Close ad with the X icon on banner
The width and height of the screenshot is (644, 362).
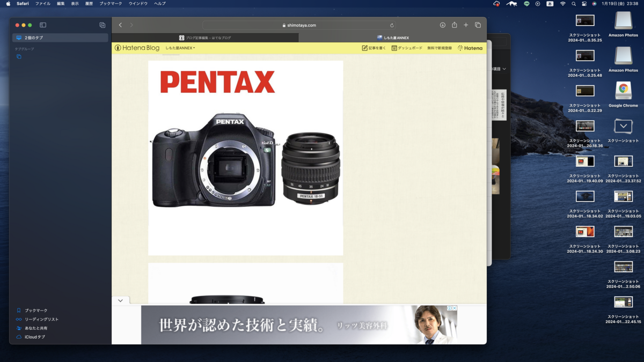coord(455,308)
